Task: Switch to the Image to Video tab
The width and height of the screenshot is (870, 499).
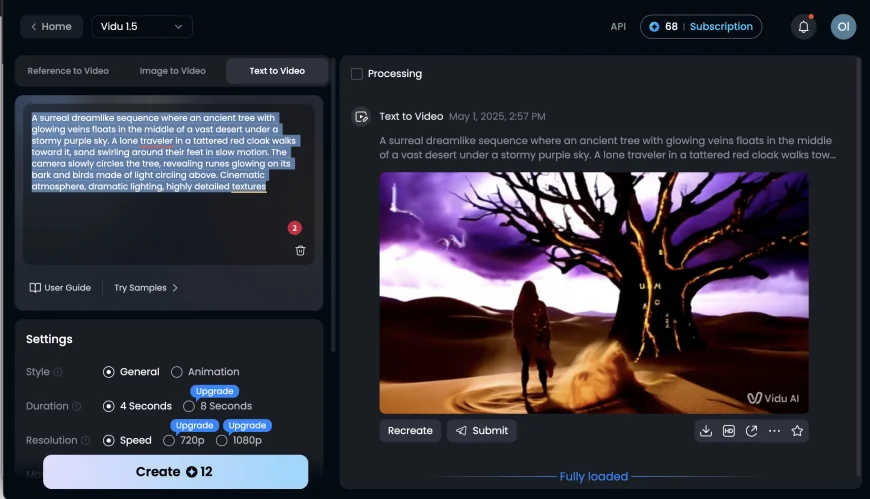Action: coord(172,71)
